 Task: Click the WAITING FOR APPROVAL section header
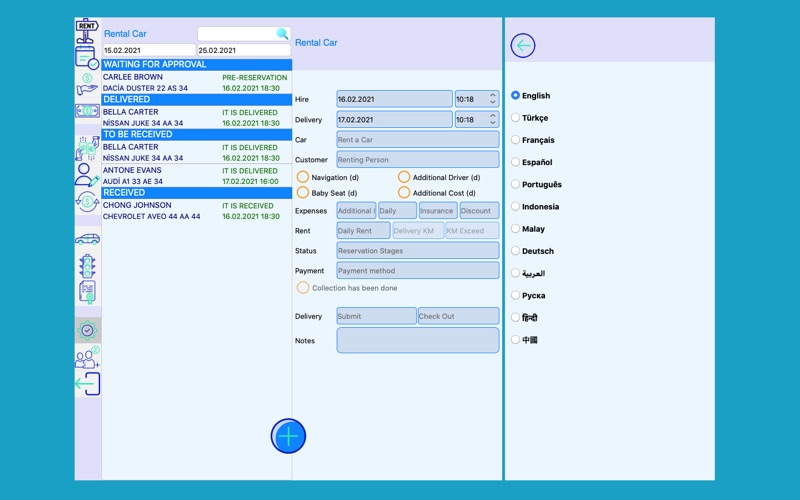[197, 64]
